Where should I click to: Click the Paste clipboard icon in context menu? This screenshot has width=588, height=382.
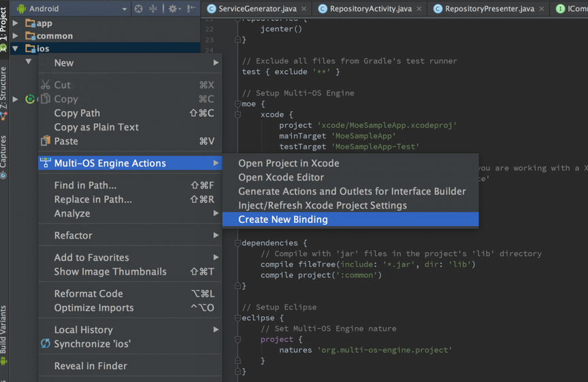click(x=46, y=141)
